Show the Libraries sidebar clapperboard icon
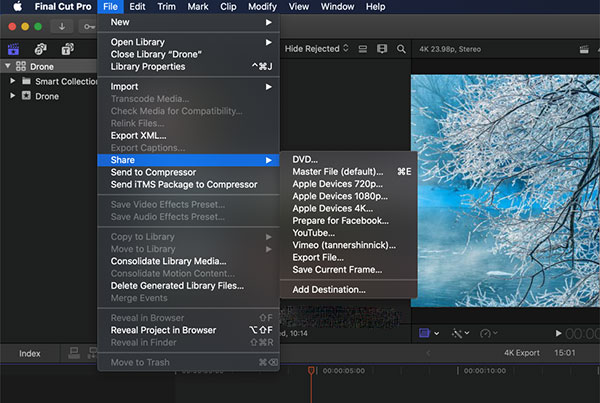Image resolution: width=600 pixels, height=403 pixels. pyautogui.click(x=13, y=49)
